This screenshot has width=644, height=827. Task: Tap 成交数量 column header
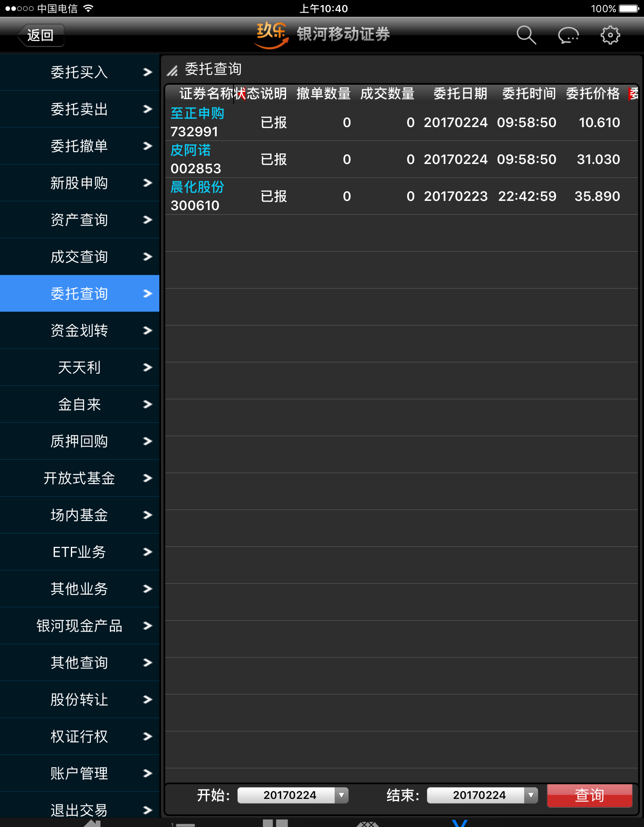[x=387, y=94]
